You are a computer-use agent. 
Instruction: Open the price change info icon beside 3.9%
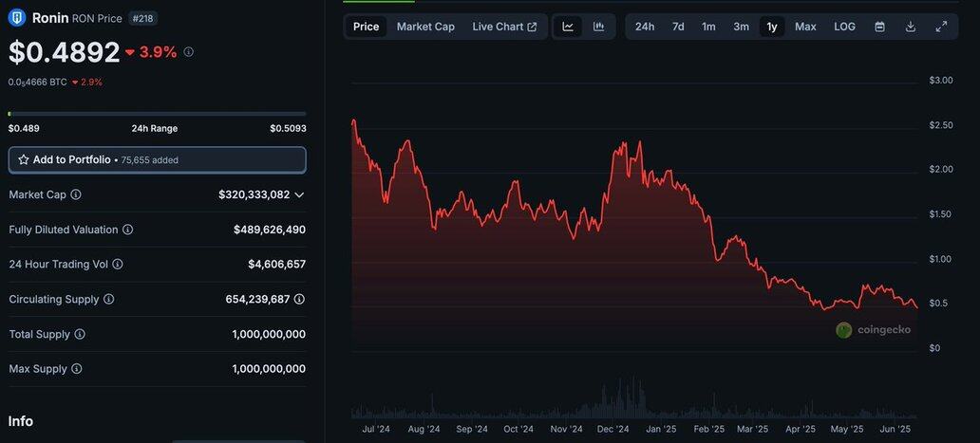[189, 52]
